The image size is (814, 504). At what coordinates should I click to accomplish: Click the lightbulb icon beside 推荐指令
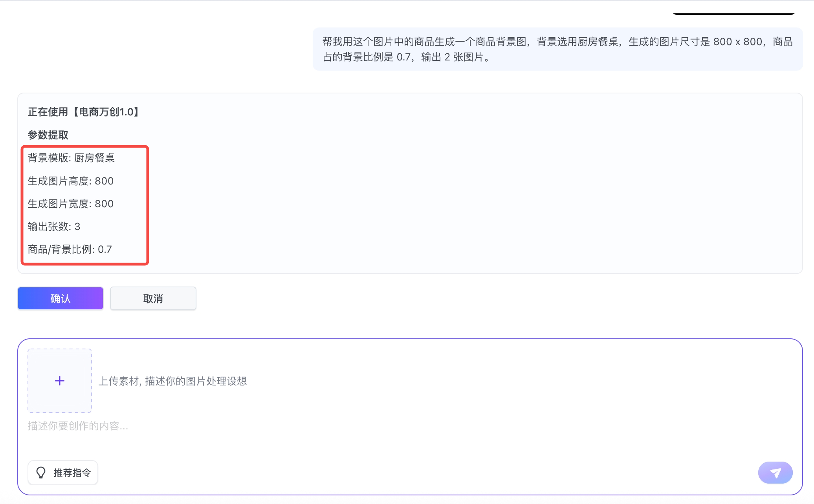coord(41,473)
